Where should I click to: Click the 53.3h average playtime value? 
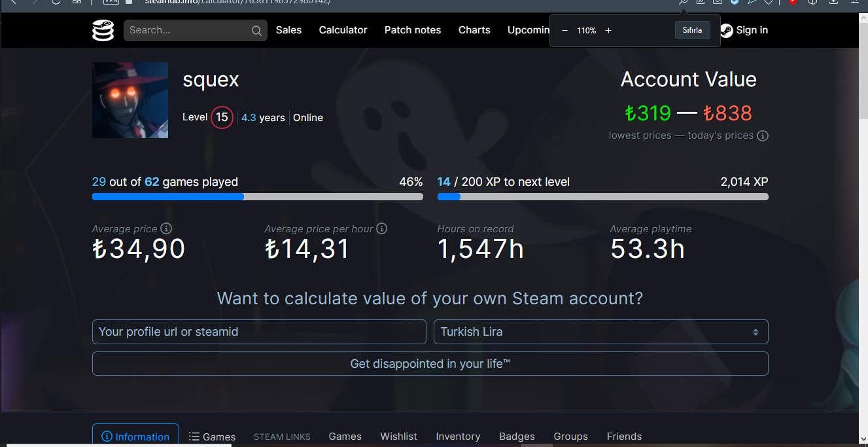(x=648, y=249)
